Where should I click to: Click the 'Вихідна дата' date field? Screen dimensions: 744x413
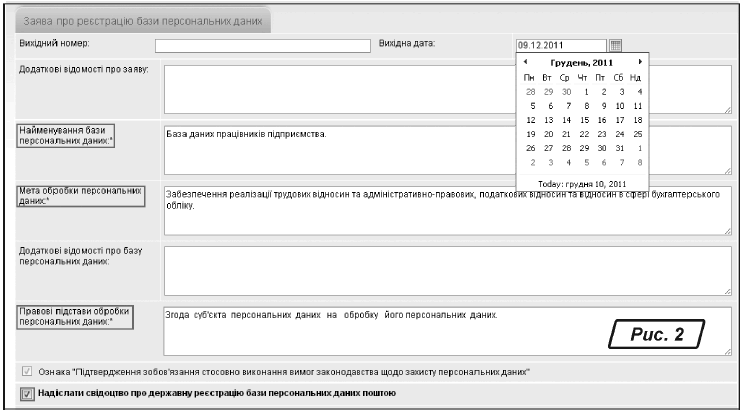click(560, 45)
